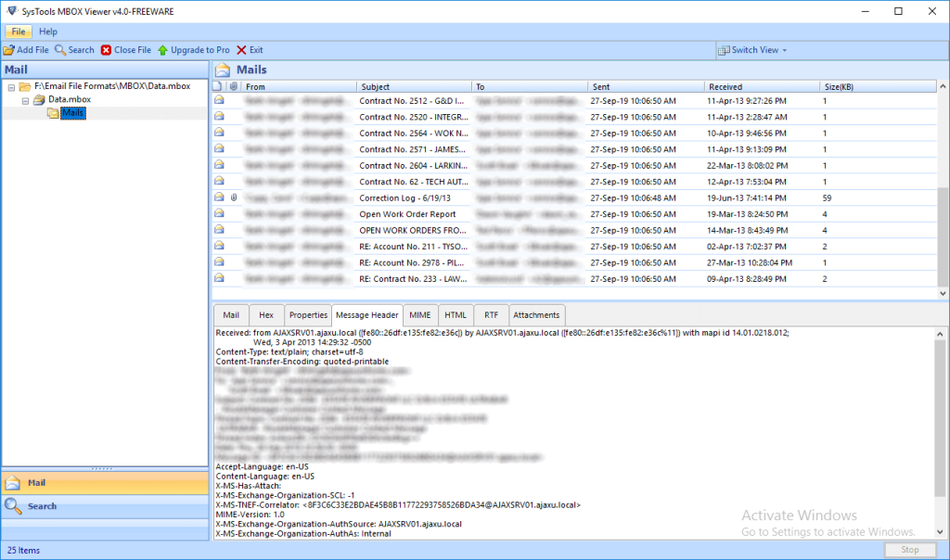This screenshot has height=560, width=950.
Task: Click paperclip icon on Correction Log row
Action: tap(234, 197)
